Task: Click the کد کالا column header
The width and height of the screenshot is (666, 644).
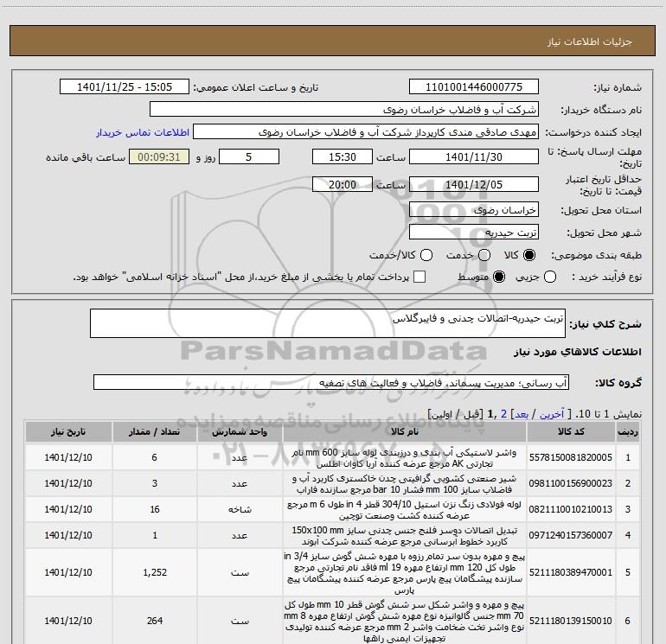Action: (x=571, y=431)
